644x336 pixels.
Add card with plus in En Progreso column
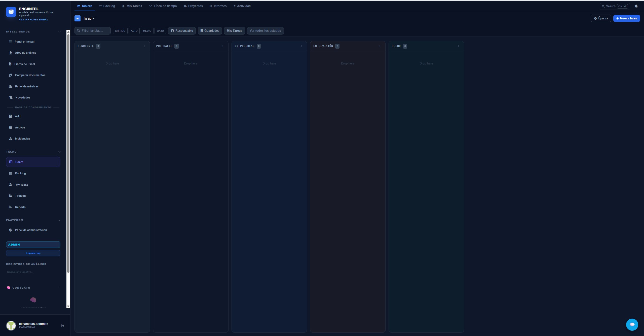point(301,46)
